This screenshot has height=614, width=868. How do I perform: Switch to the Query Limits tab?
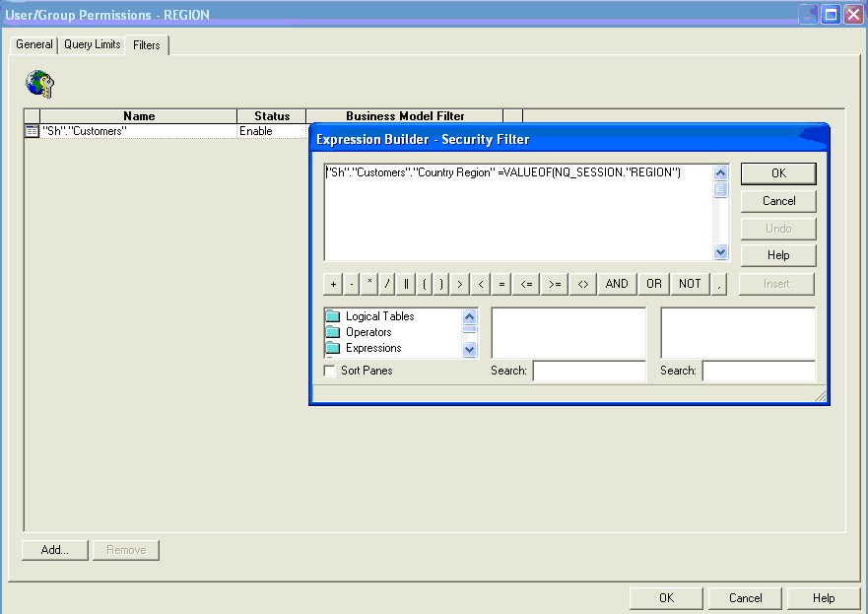coord(92,44)
